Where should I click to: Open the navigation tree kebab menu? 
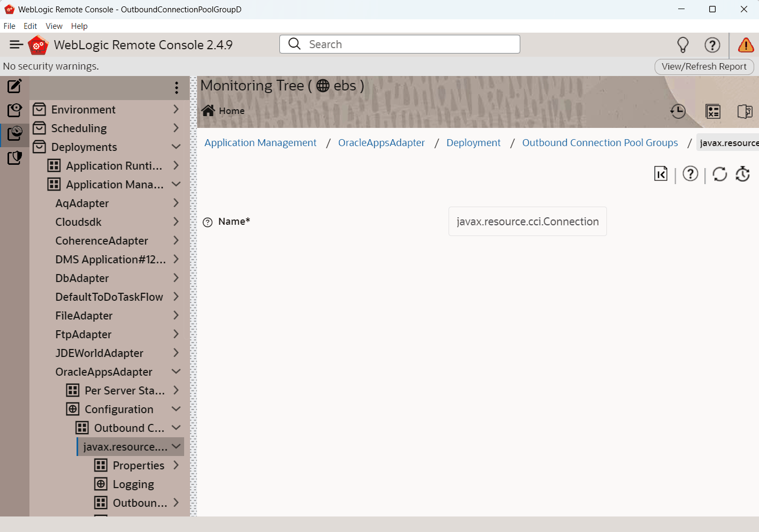pos(177,88)
